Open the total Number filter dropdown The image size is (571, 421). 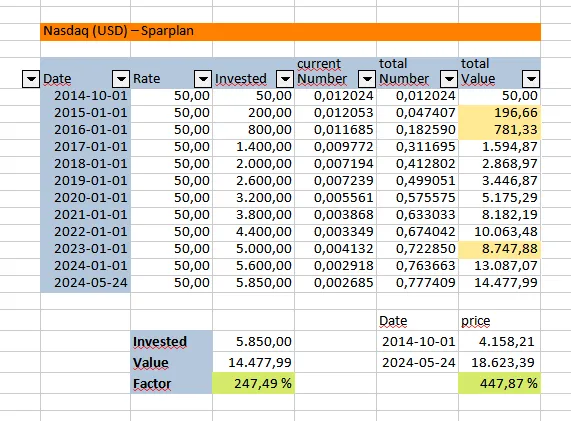coord(449,79)
